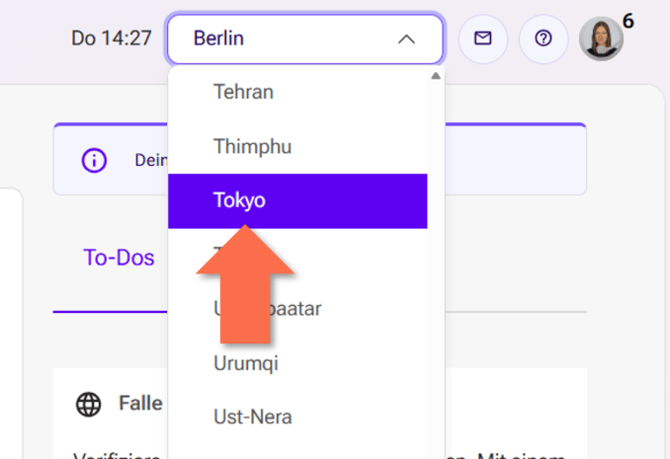
Task: Click the dropdown scrollbar up arrow
Action: (x=435, y=75)
